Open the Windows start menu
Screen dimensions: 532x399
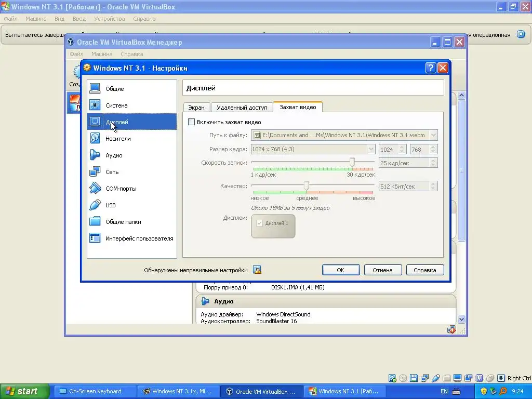(25, 391)
